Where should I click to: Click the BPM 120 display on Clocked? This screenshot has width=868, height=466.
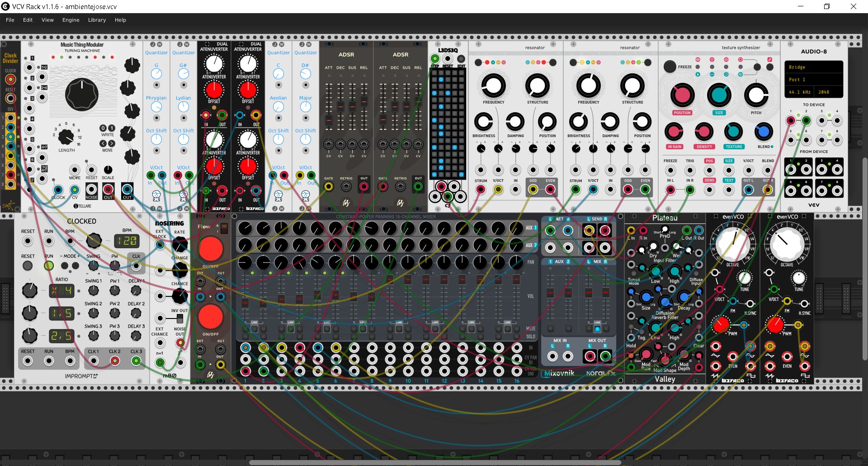pyautogui.click(x=127, y=241)
